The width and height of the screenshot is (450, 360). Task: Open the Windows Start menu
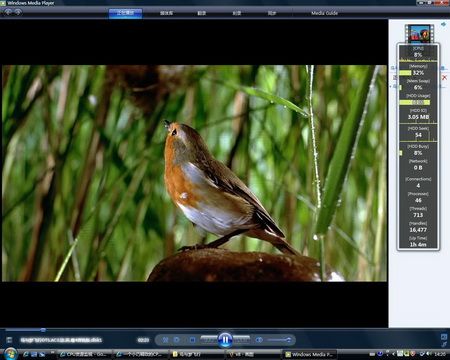(10, 354)
